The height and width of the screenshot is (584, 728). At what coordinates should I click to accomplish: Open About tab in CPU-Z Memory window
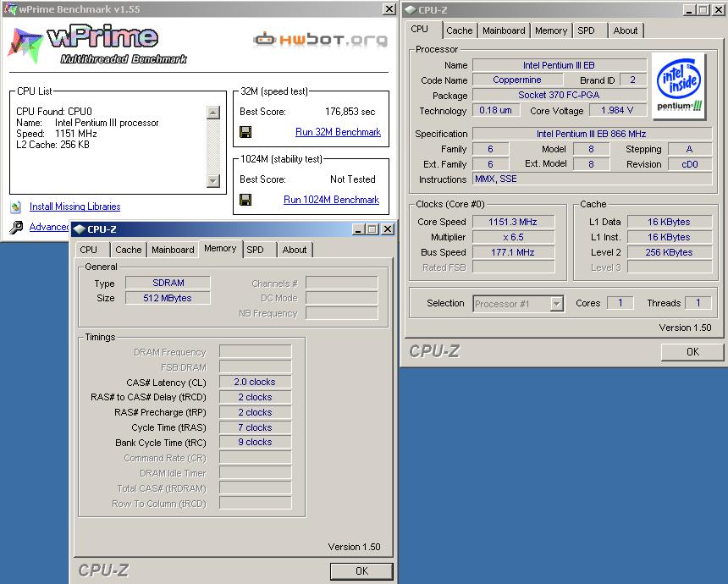[x=295, y=250]
